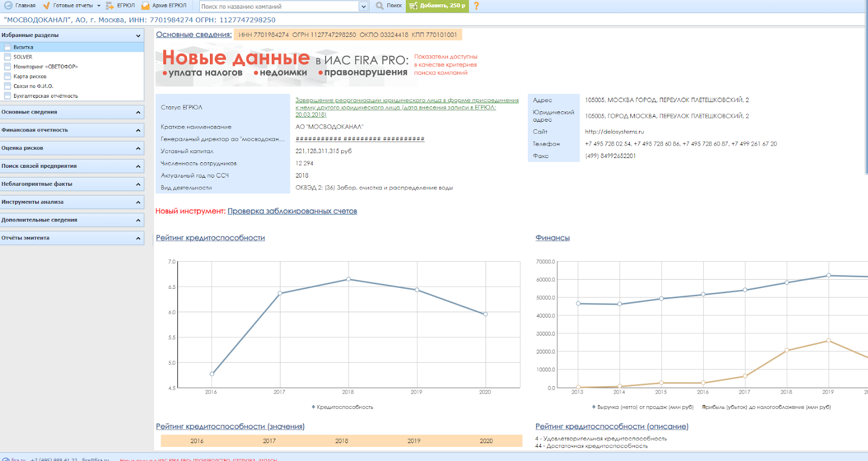Expand the Основные сведения sidebar panel
This screenshot has height=461, width=868.
(x=72, y=112)
